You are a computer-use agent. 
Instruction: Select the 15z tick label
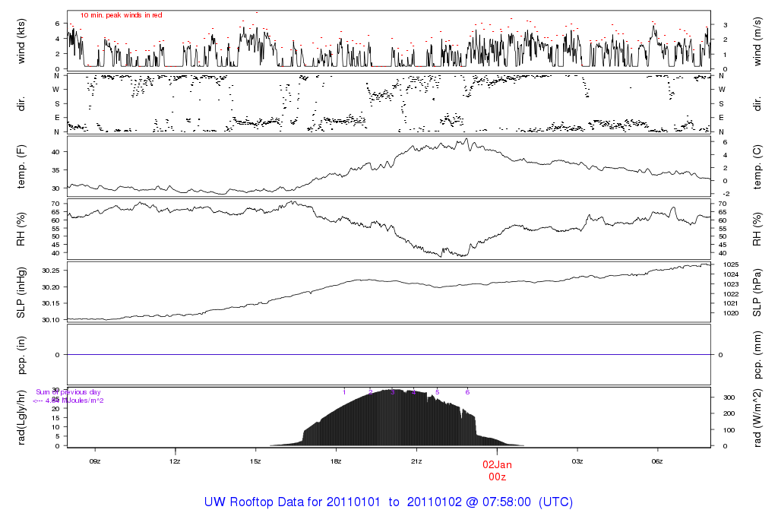click(x=255, y=461)
